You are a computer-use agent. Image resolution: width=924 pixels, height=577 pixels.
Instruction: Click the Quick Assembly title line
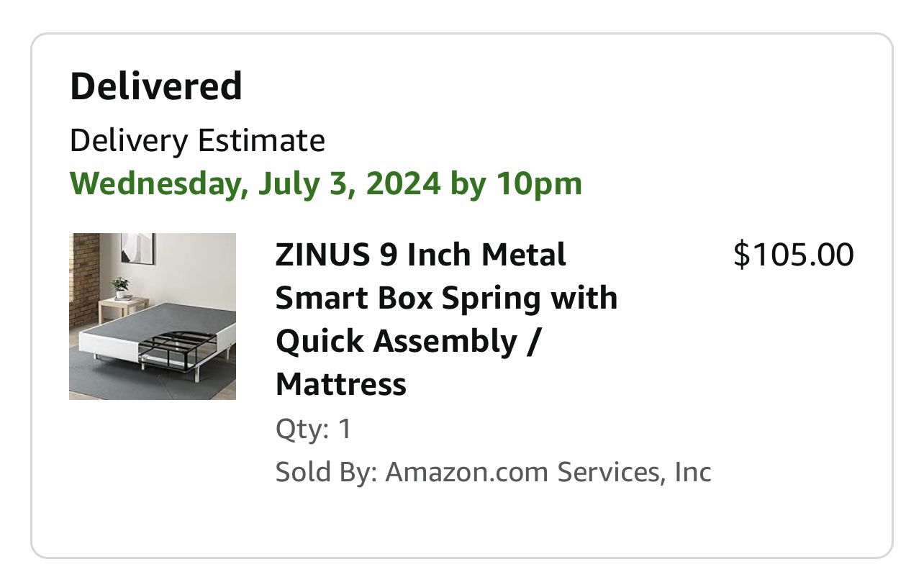coord(407,341)
